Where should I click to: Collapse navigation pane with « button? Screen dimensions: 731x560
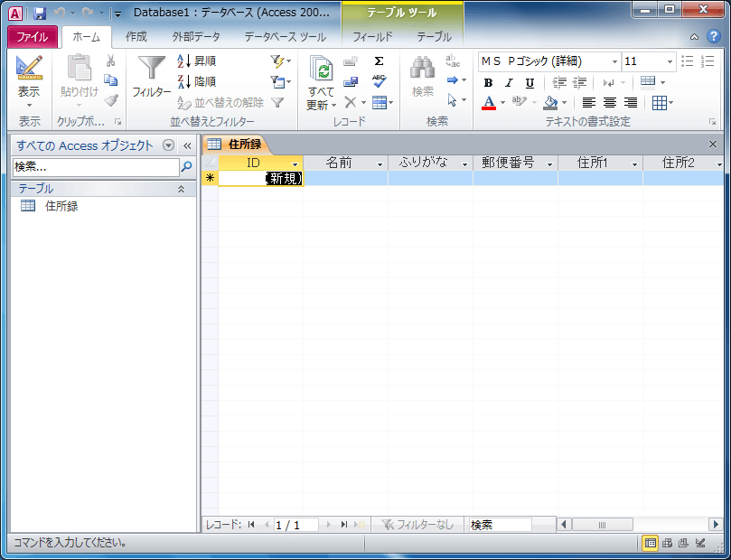tap(187, 145)
